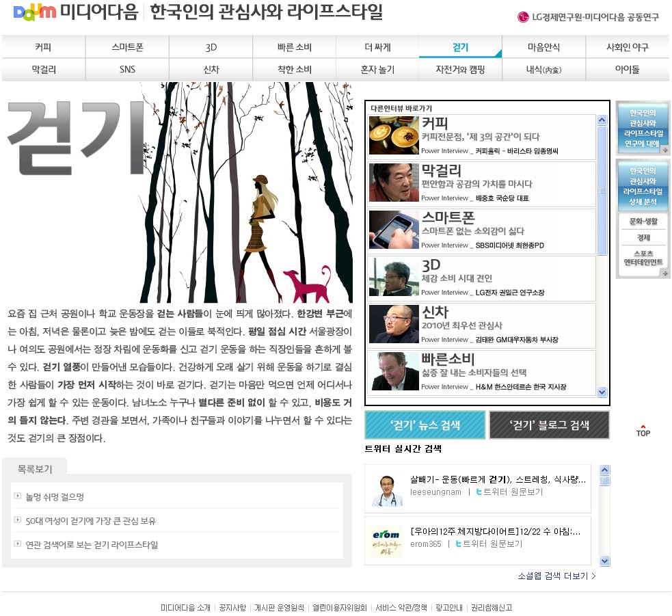This screenshot has height=616, width=672.
Task: Open the 연구에 대해 sidebar banner
Action: 643,128
